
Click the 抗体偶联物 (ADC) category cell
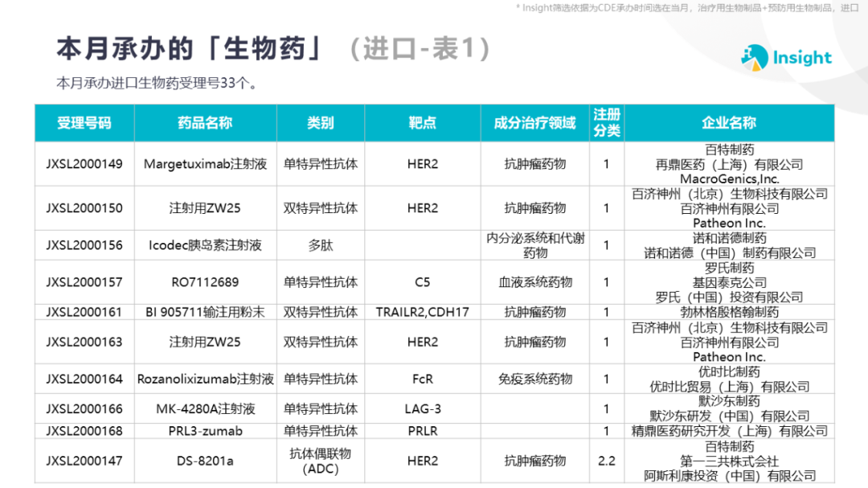[x=321, y=461]
